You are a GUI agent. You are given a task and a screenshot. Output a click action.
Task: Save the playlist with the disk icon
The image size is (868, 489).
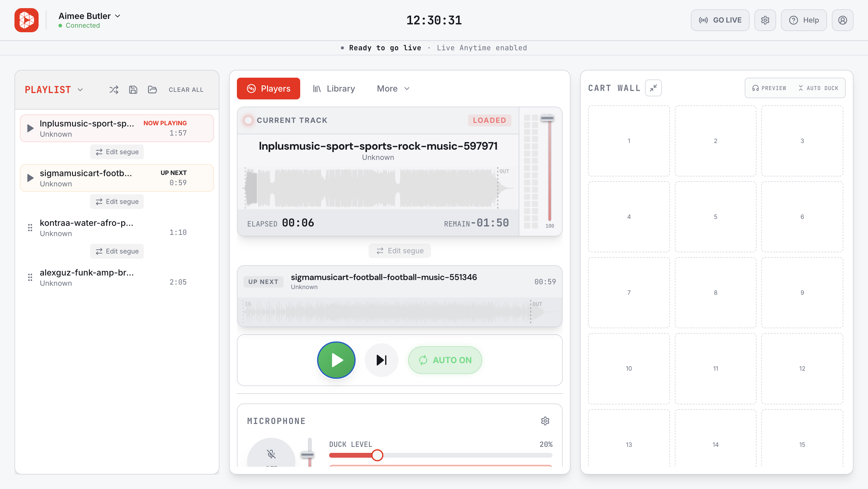click(133, 89)
